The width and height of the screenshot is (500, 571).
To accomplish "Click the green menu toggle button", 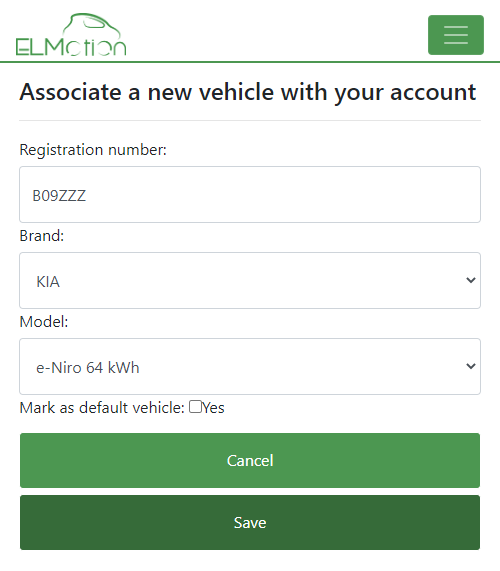I will click(x=456, y=35).
